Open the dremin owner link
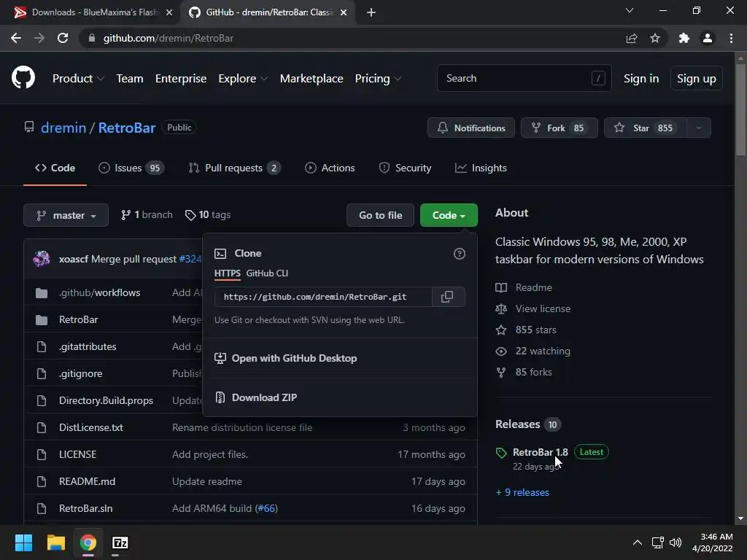 point(63,128)
